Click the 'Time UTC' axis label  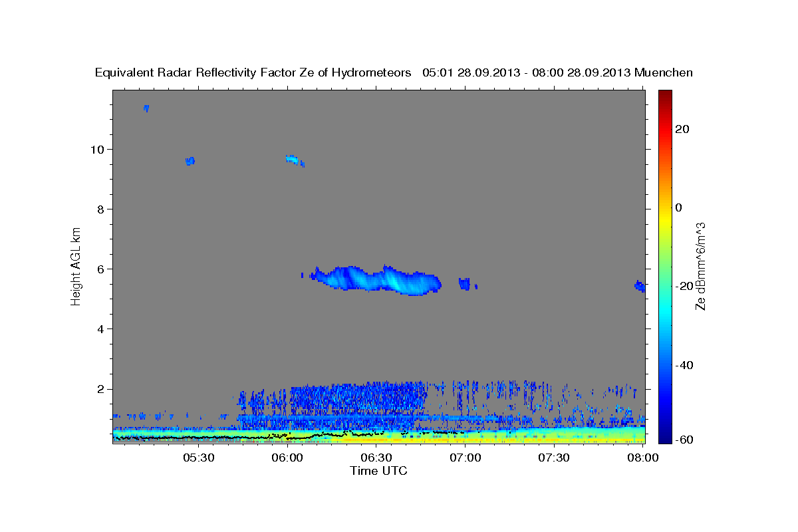coord(378,471)
